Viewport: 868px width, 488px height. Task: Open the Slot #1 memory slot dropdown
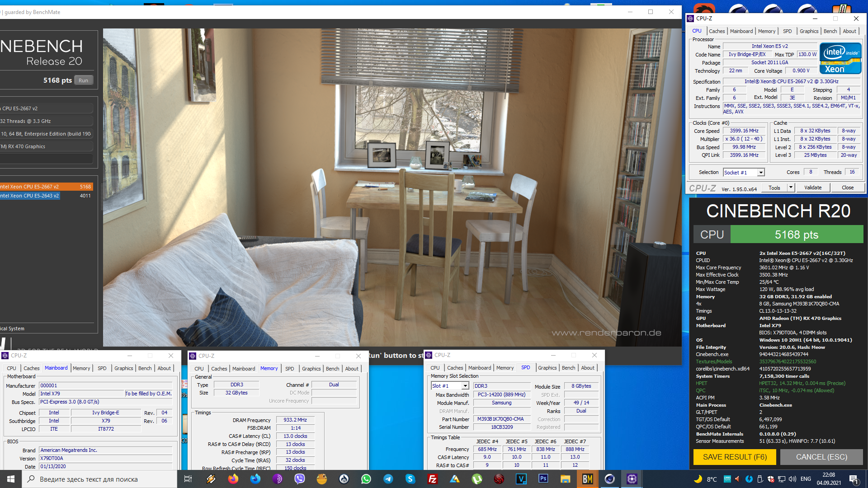[450, 386]
